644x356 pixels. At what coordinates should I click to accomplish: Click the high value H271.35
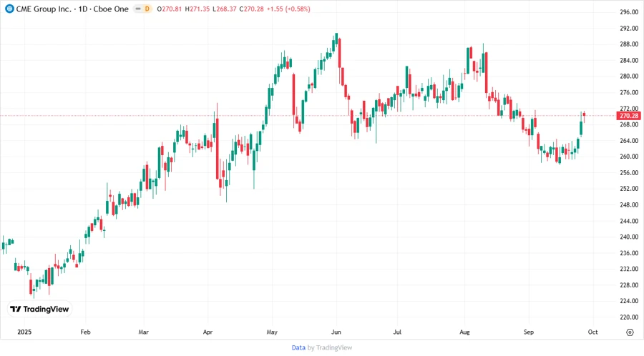(197, 9)
